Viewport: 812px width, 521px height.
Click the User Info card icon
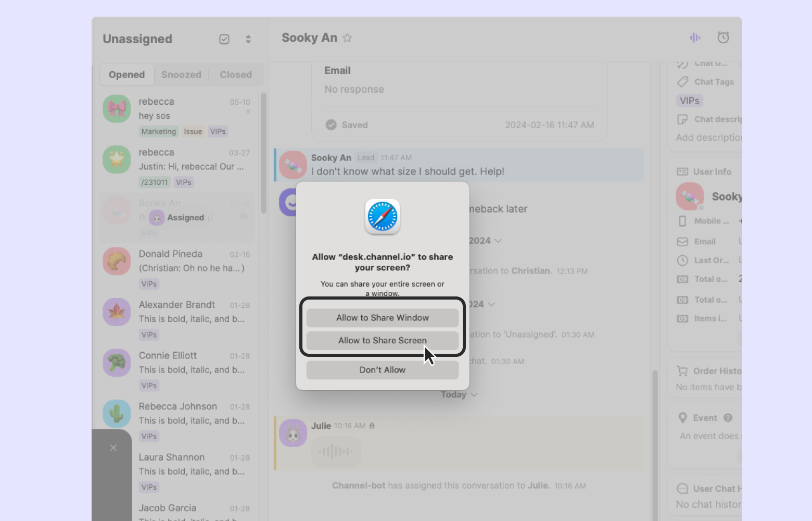click(x=682, y=172)
